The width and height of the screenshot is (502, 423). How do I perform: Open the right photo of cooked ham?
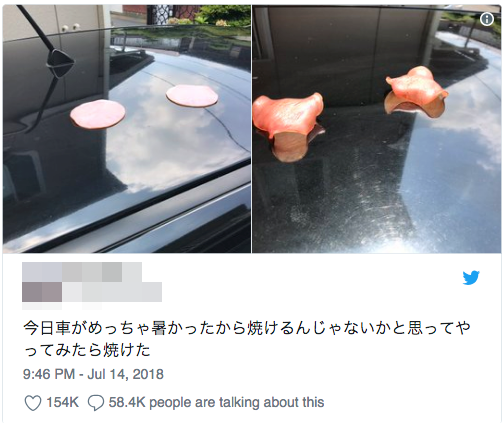(x=377, y=129)
